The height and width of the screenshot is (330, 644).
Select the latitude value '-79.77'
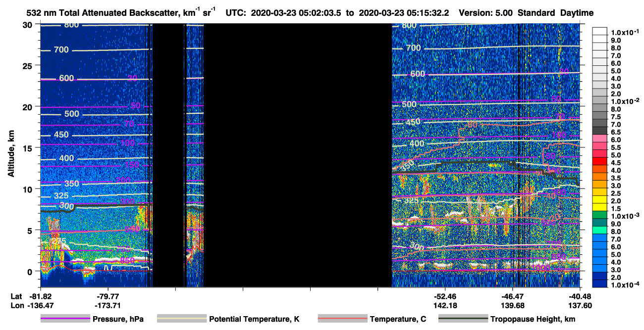point(108,296)
